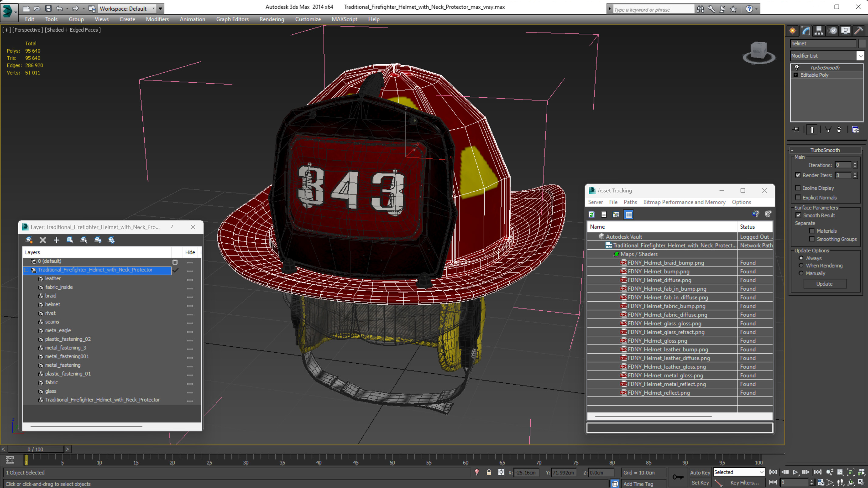
Task: Click the TurboSmooth Update button
Action: (824, 284)
